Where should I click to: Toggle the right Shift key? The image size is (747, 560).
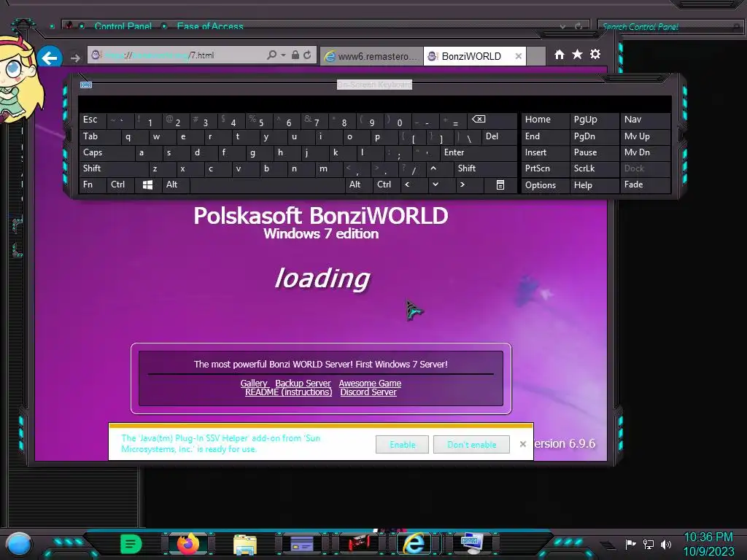coord(485,168)
